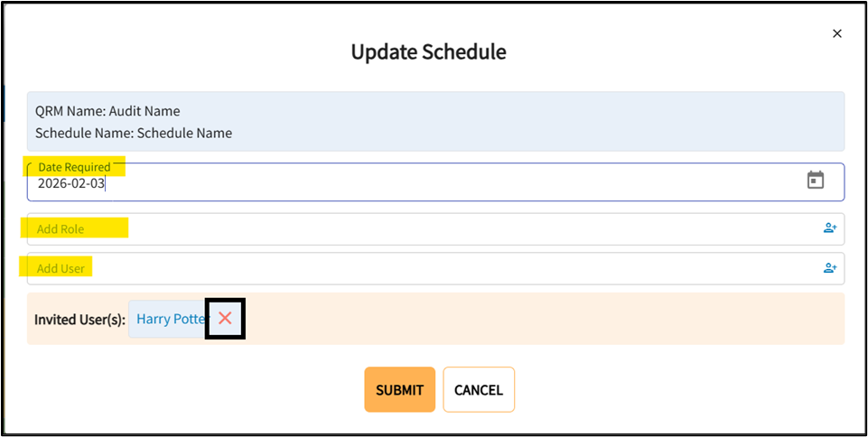Close the Update Schedule dialog
Image resolution: width=868 pixels, height=437 pixels.
[836, 34]
